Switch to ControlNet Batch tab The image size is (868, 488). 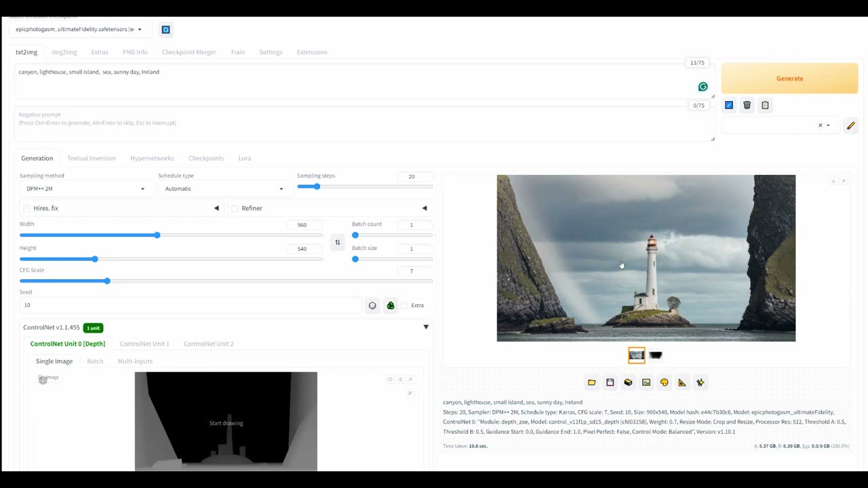point(95,361)
